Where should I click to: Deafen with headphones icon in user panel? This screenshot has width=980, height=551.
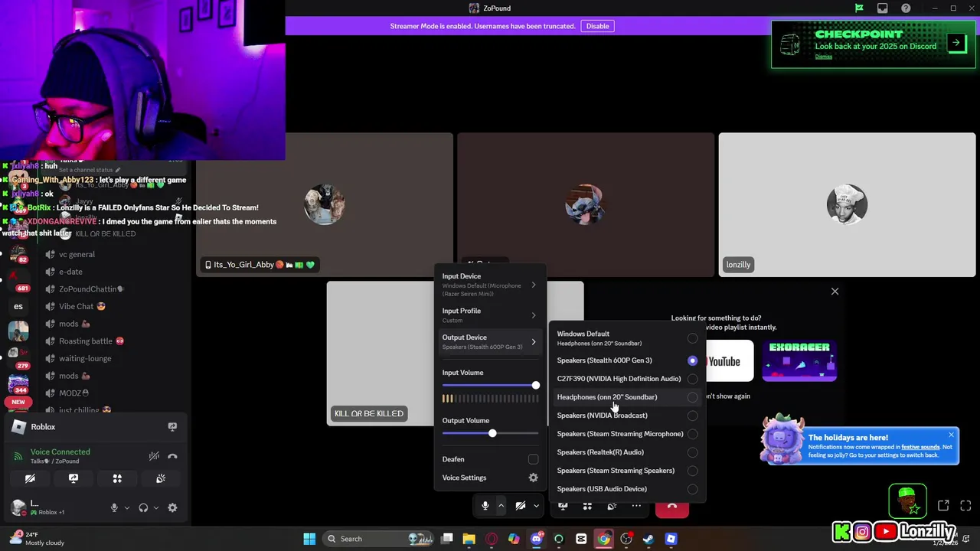(x=143, y=507)
